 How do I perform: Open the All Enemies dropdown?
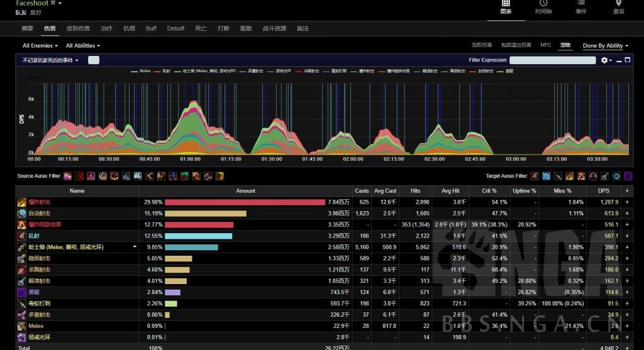(40, 46)
